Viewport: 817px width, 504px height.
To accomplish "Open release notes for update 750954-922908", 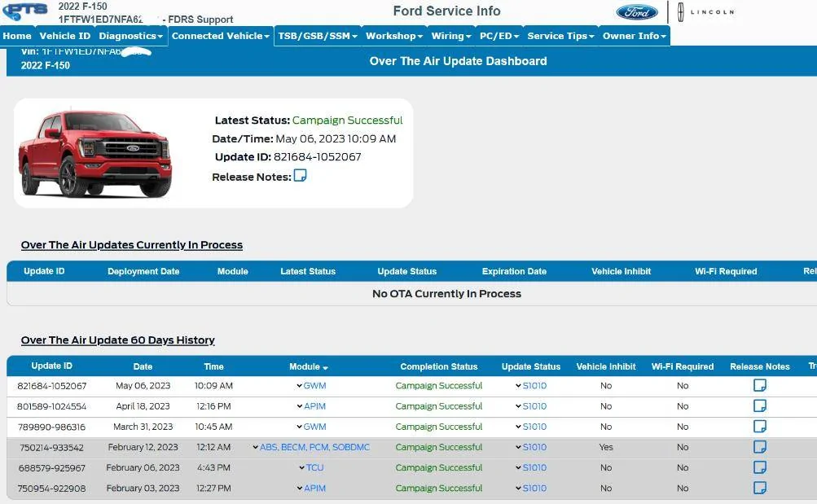I will (x=760, y=488).
